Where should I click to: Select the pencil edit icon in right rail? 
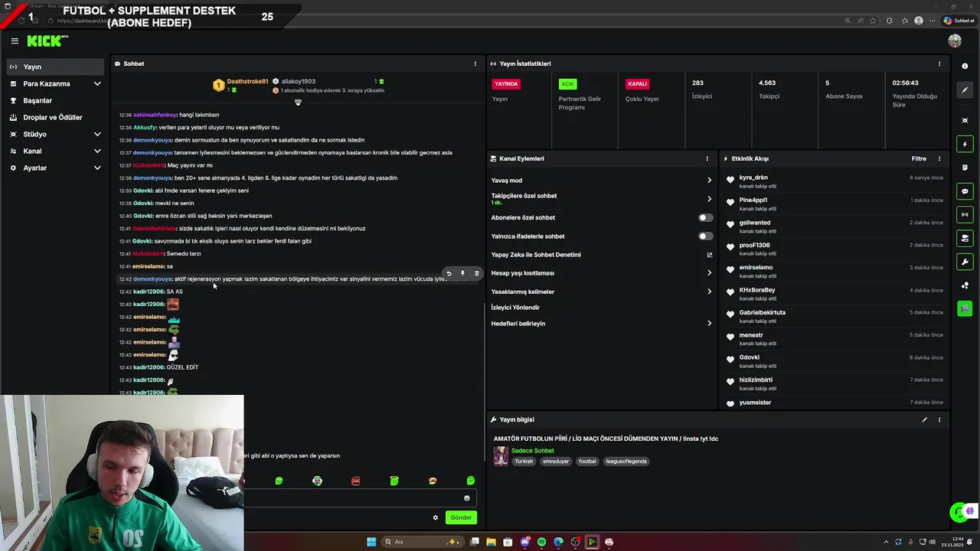click(x=965, y=90)
